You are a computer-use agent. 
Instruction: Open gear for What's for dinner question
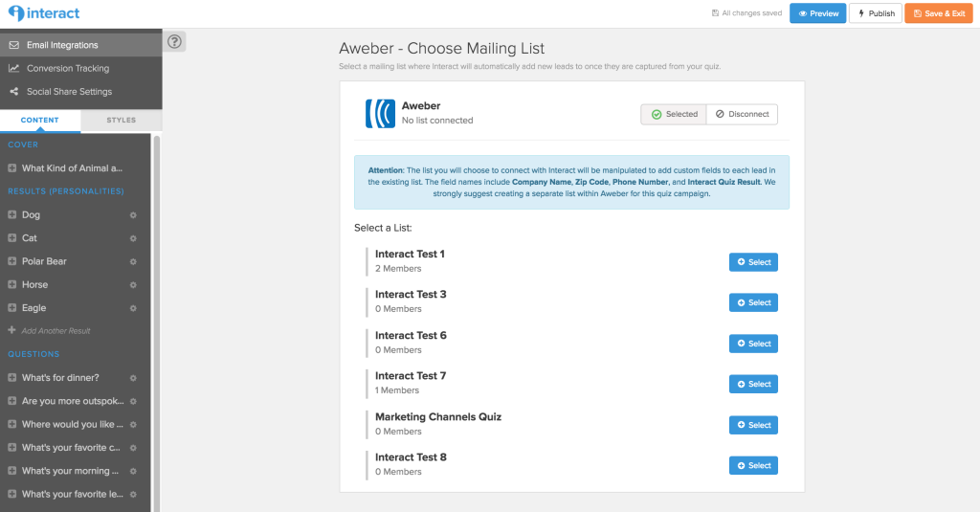click(x=133, y=378)
